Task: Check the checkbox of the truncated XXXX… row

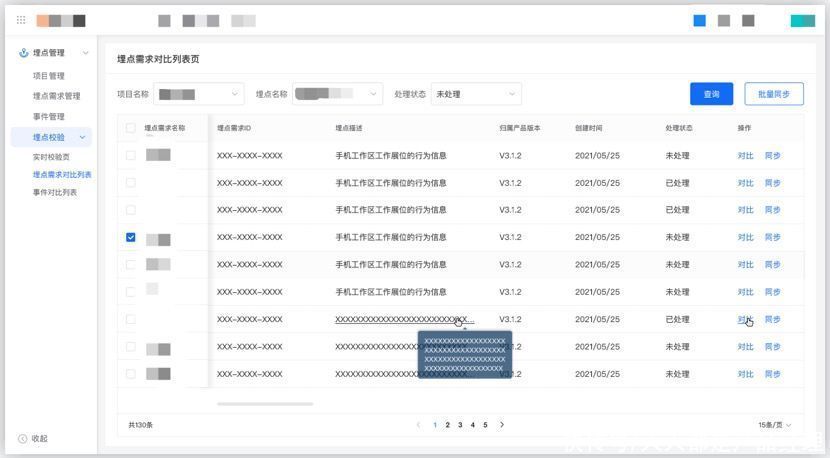Action: pyautogui.click(x=130, y=319)
